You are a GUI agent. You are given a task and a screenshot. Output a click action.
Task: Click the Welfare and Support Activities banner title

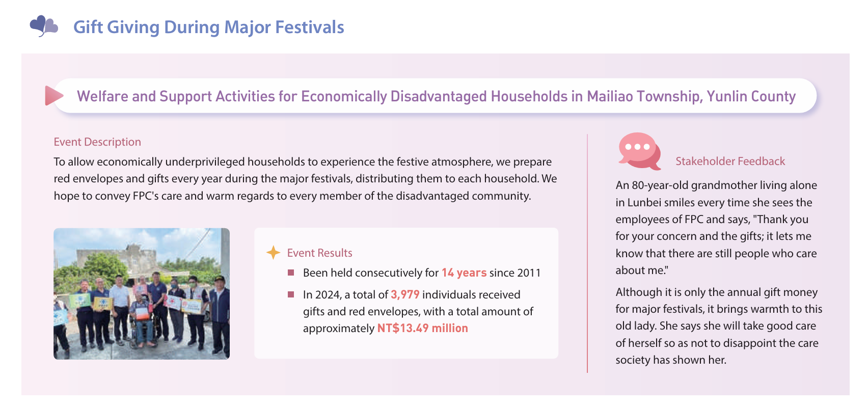[x=436, y=96]
